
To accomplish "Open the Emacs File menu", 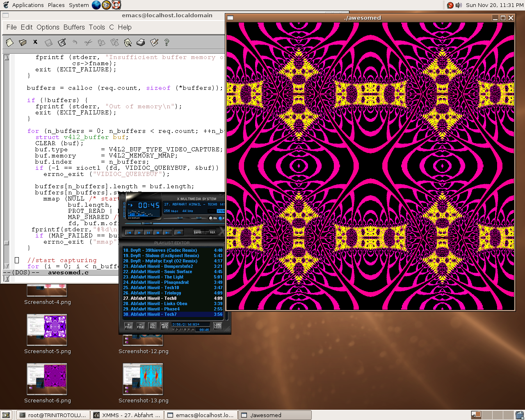I will tap(11, 27).
